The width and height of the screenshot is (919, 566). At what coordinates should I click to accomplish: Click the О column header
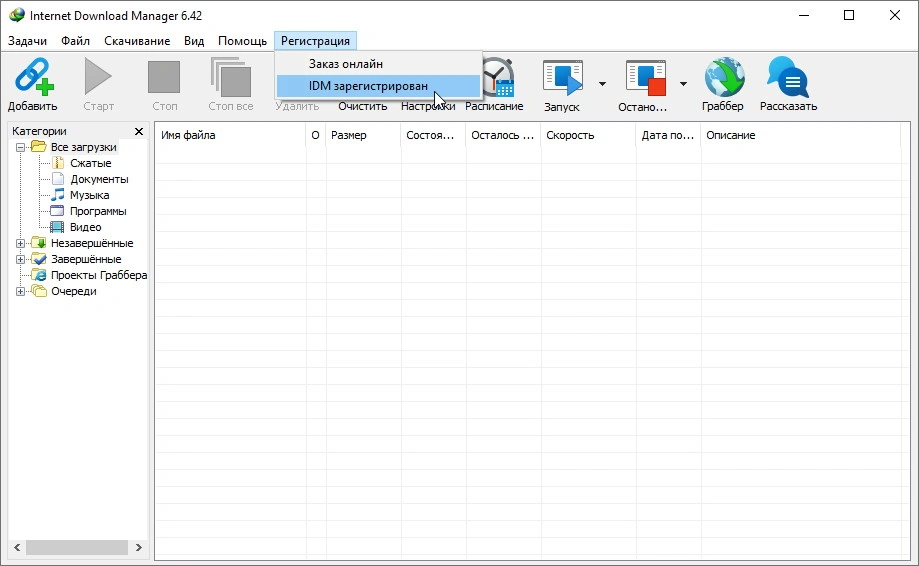coord(316,135)
